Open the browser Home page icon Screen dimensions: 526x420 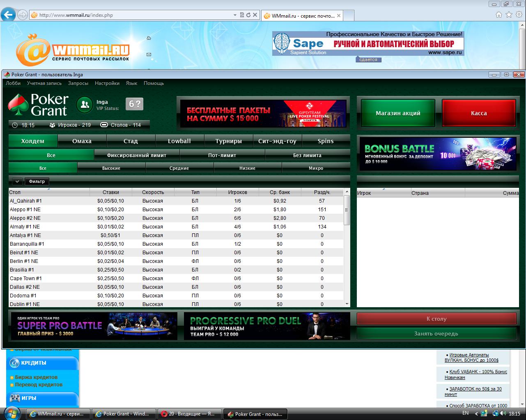(x=499, y=15)
